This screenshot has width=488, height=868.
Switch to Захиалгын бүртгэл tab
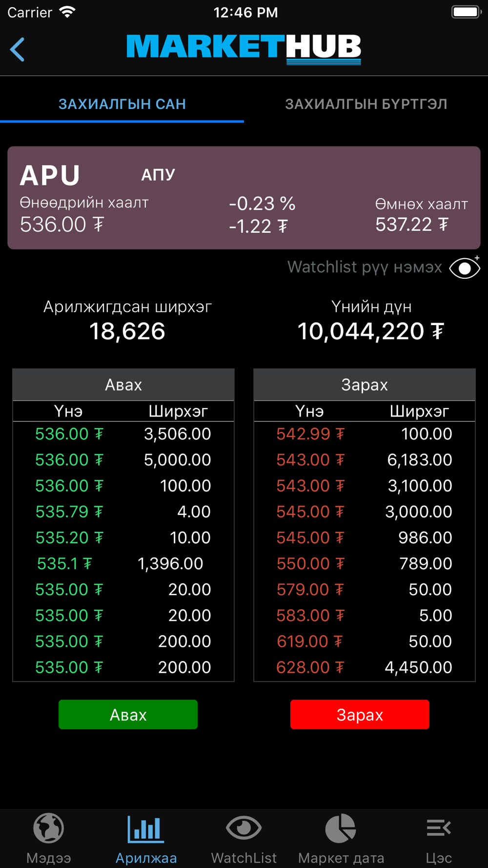(366, 104)
